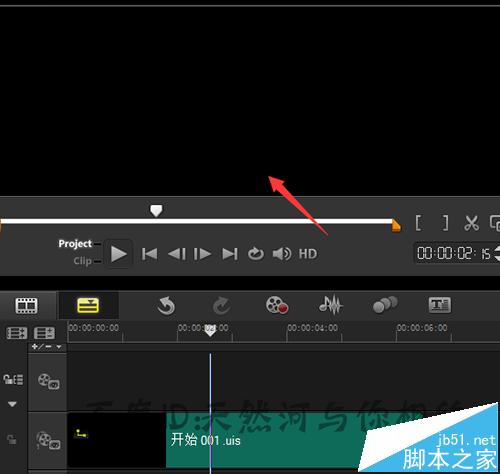Toggle Ripple Editing lock
Viewport: 500px width, 474px height.
(13, 379)
